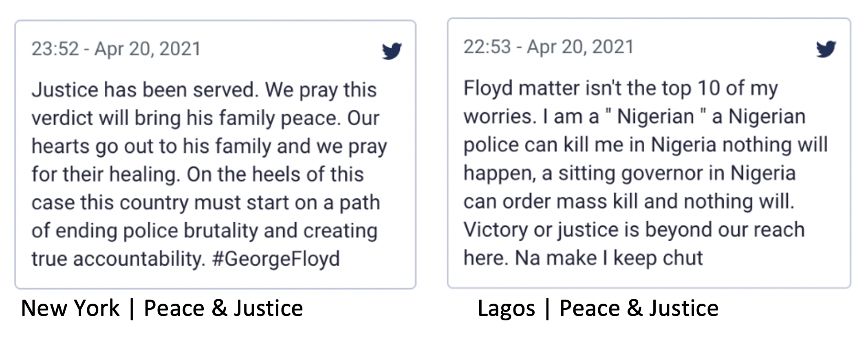The width and height of the screenshot is (868, 346).
Task: Click the phrase 'true accountability.'
Action: [119, 259]
